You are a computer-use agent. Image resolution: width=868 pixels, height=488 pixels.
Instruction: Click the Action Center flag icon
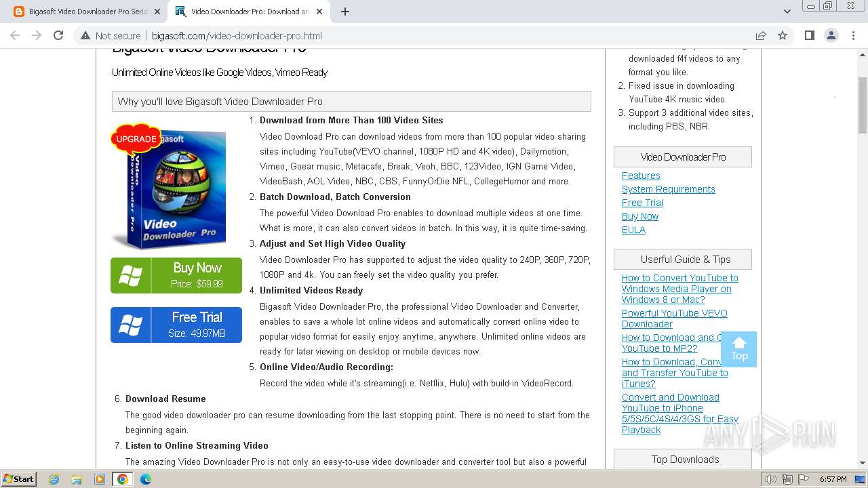coord(803,479)
